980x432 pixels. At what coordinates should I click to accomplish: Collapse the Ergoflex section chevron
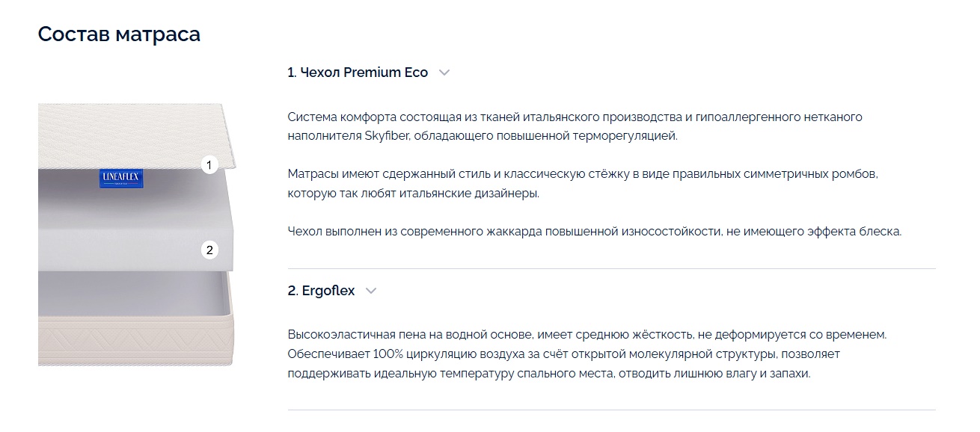[371, 291]
